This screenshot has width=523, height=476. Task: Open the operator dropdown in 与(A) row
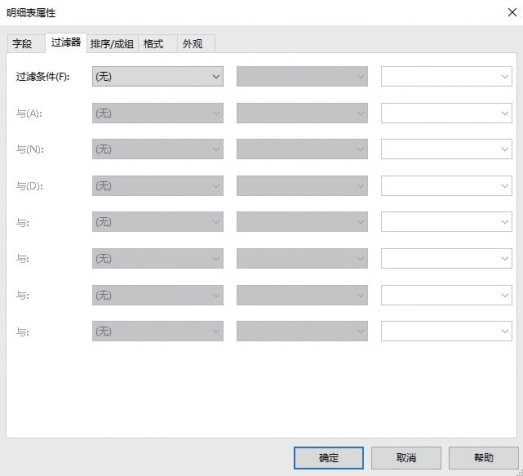pos(302,113)
